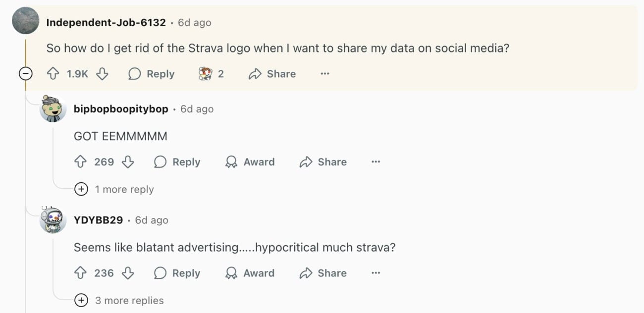The height and width of the screenshot is (313, 644).
Task: Downvote the GOT EEMMMMM reply
Action: coord(127,162)
